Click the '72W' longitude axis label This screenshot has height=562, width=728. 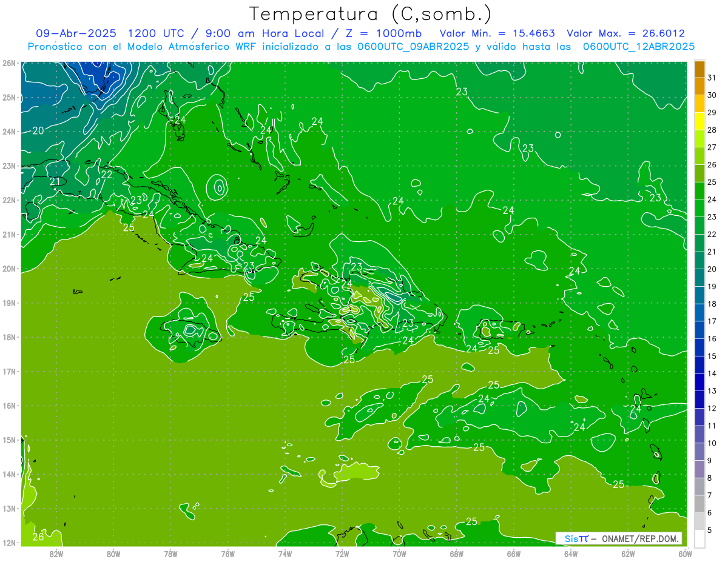[x=342, y=554]
